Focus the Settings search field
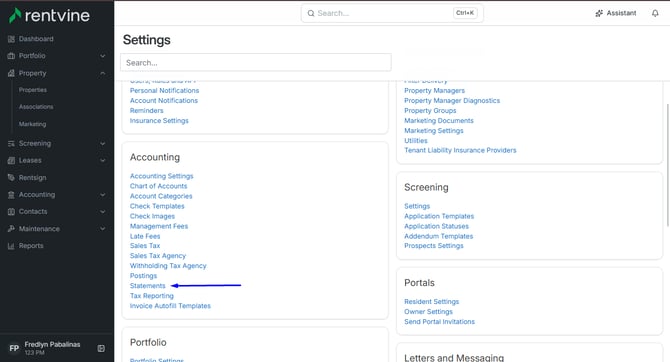The image size is (670, 362). click(256, 62)
